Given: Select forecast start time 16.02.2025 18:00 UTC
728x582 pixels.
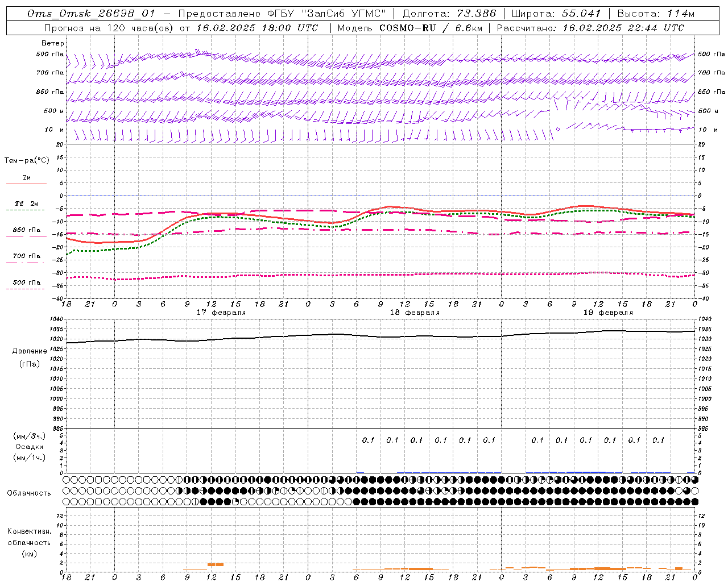Looking at the screenshot, I should point(257,28).
